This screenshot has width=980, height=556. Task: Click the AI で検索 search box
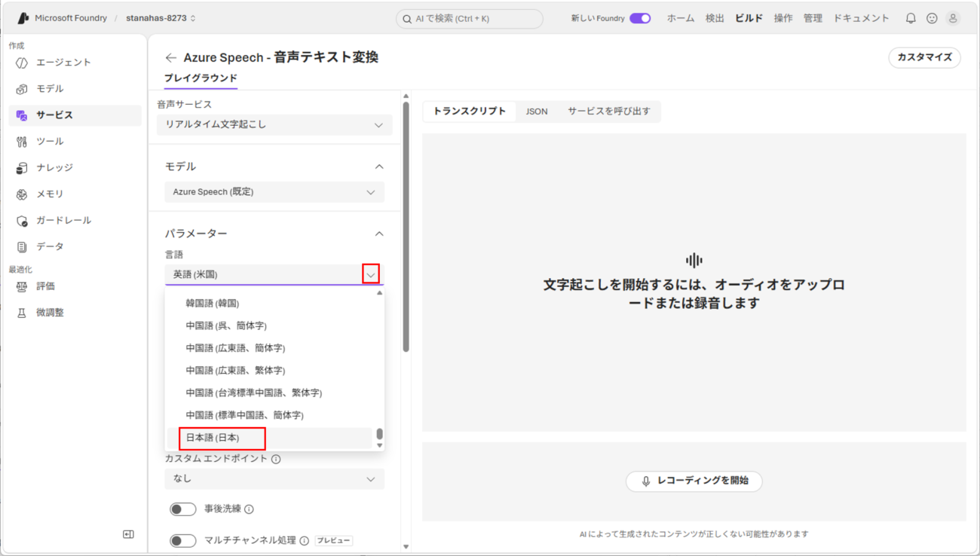pyautogui.click(x=469, y=19)
